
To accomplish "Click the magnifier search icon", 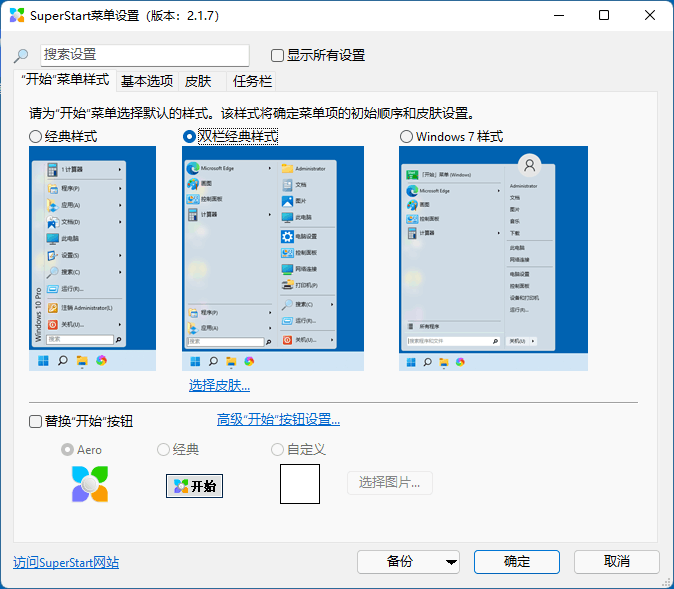I will click(21, 56).
